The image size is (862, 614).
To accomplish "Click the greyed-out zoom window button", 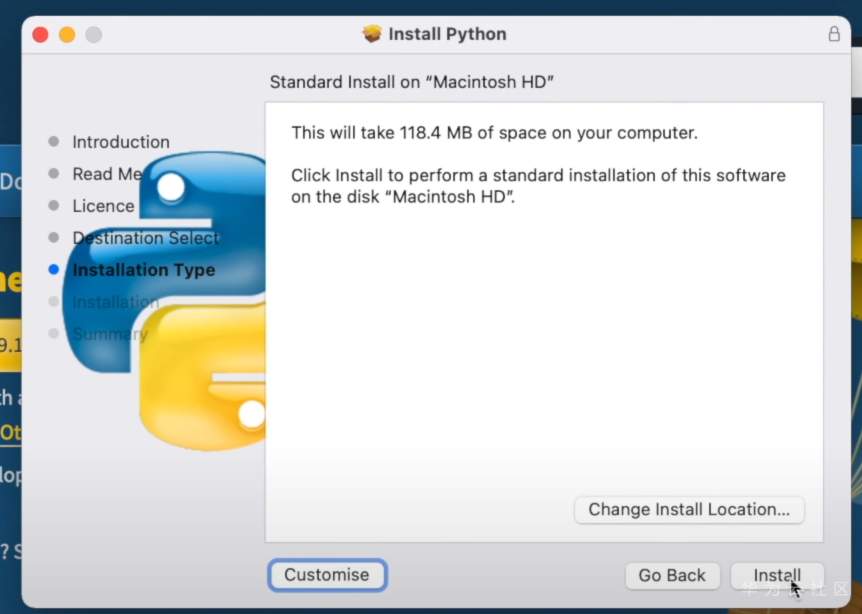I will pos(93,35).
